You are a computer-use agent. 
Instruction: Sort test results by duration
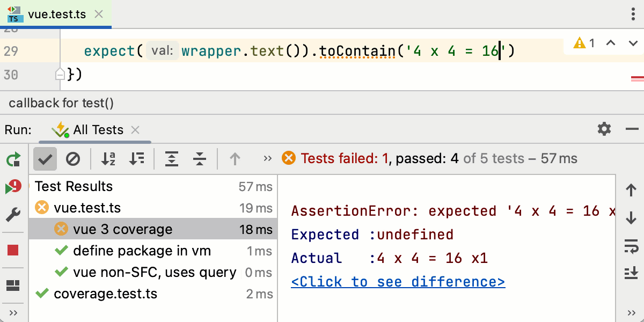pyautogui.click(x=137, y=158)
